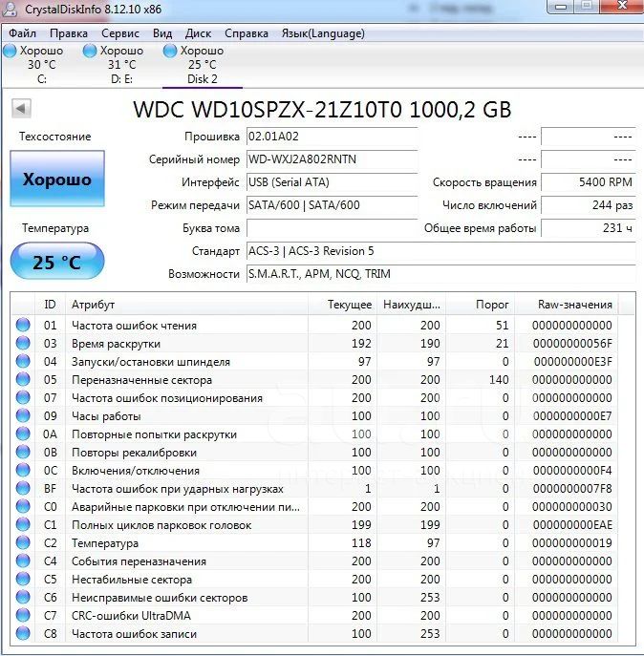Select the attribute text Время раскрутки
Image resolution: width=644 pixels, height=656 pixels.
pos(116,344)
